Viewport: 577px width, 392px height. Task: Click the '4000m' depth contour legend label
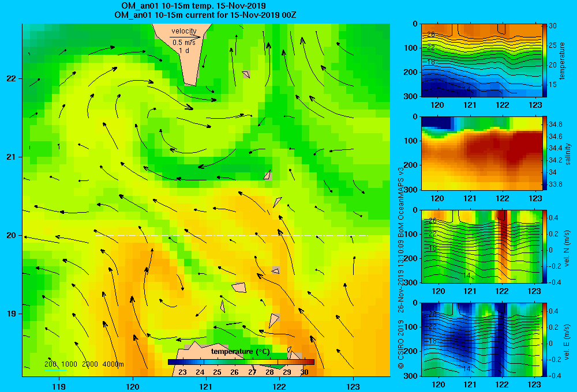tap(113, 364)
